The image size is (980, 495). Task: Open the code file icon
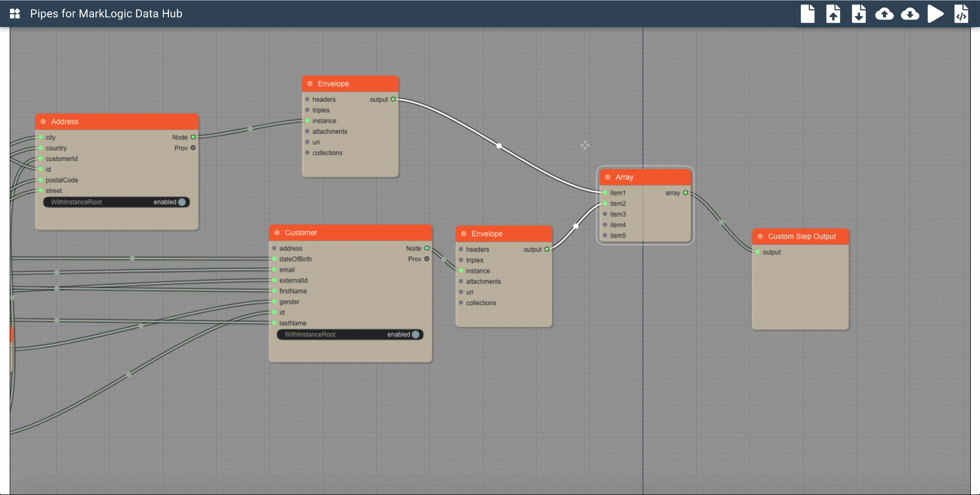click(x=961, y=14)
